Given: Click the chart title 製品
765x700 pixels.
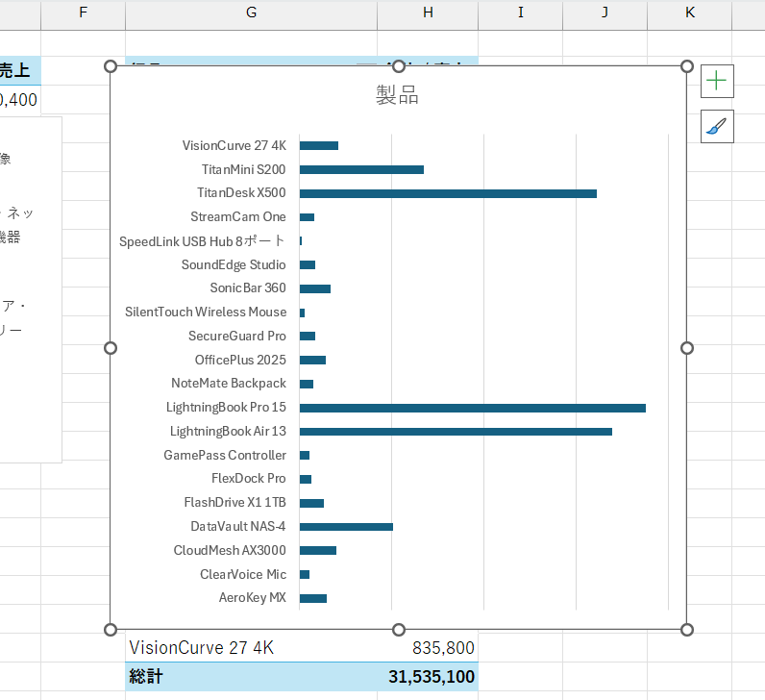Looking at the screenshot, I should pos(397,95).
